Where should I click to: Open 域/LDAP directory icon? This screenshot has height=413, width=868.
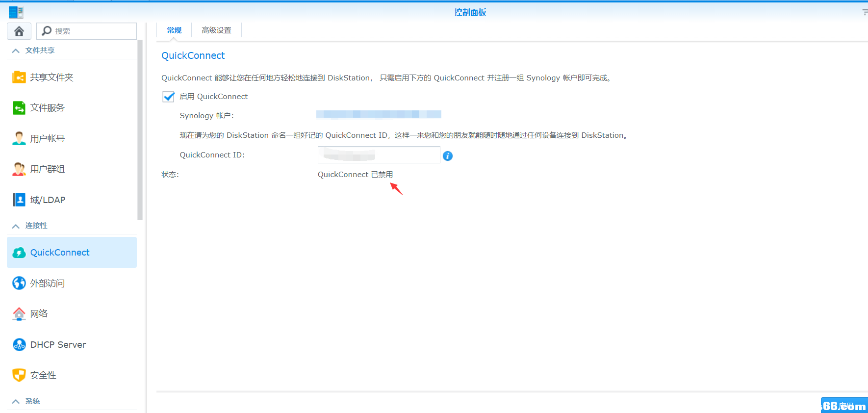[x=19, y=200]
